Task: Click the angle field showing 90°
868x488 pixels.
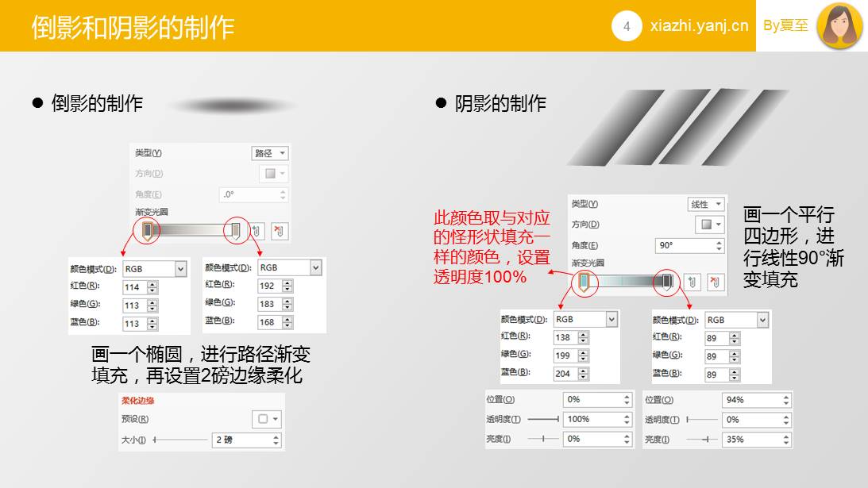Action: [685, 245]
